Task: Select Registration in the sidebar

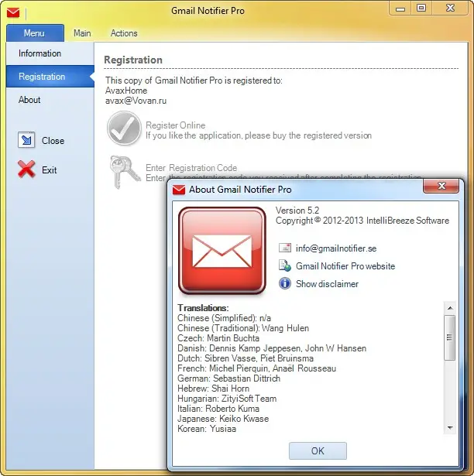Action: 50,76
